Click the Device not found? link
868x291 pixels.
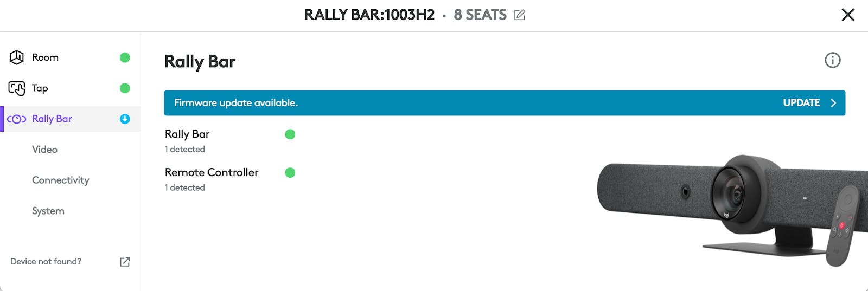46,262
